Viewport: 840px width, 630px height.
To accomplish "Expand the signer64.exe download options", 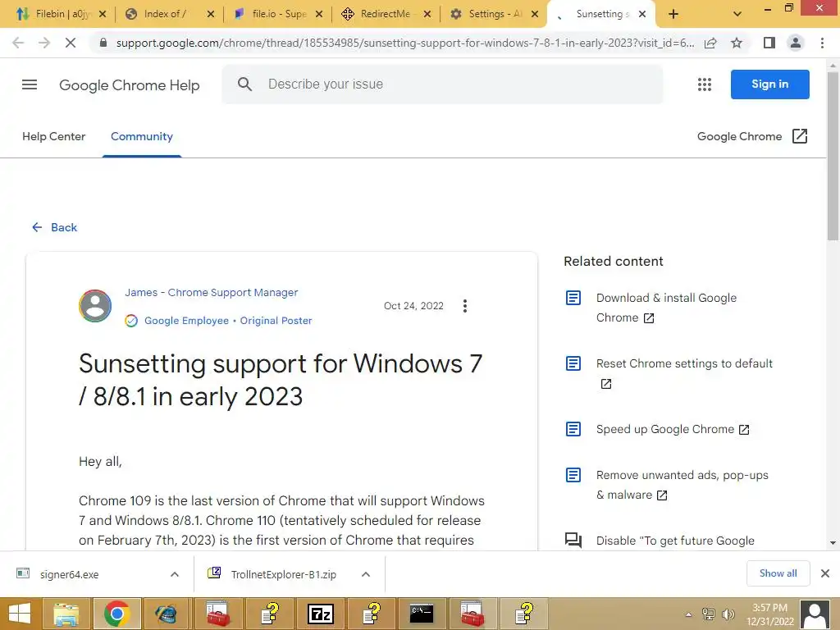I will (x=174, y=574).
